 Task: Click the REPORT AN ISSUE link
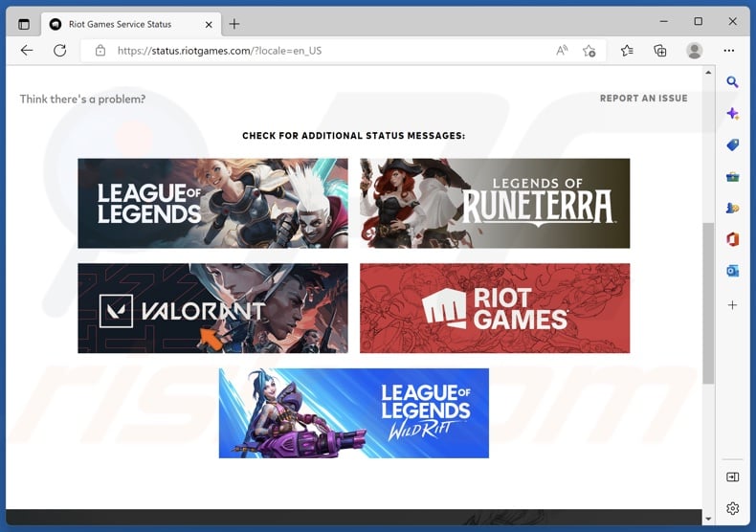pyautogui.click(x=644, y=99)
